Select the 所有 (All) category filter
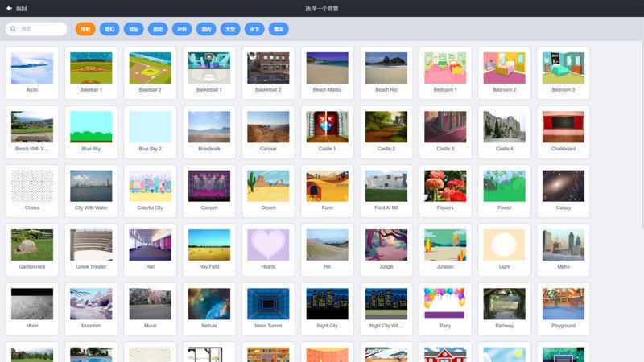Screen dimensions: 644x362 85,29
